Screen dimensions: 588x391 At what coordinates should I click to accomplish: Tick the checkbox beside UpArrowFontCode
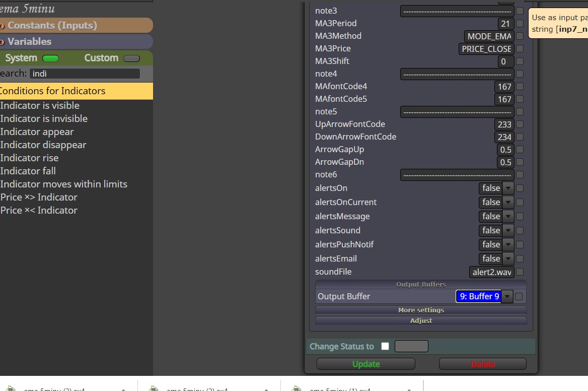coord(520,124)
